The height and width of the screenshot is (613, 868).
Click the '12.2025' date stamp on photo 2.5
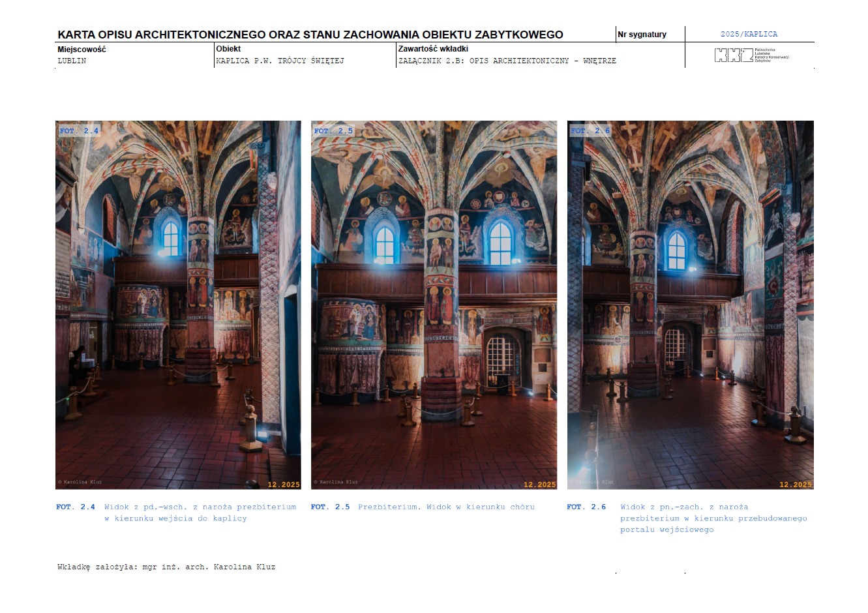coord(540,485)
